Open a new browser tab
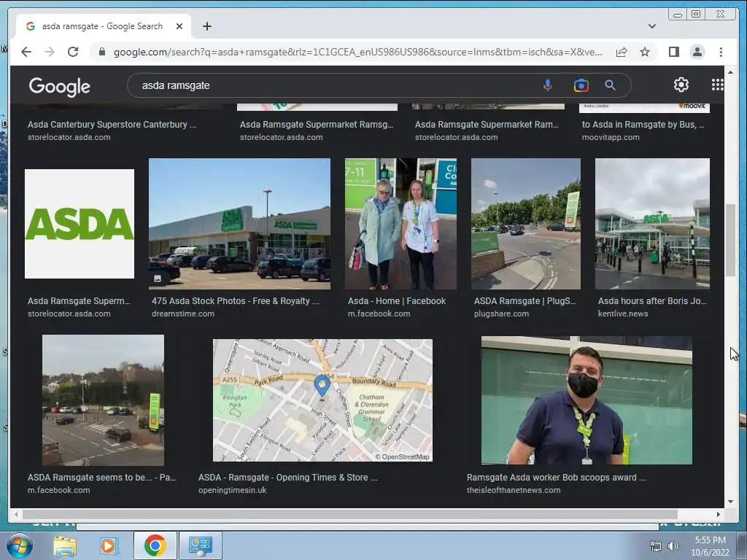Screen dimensions: 747x560 [x=206, y=27]
